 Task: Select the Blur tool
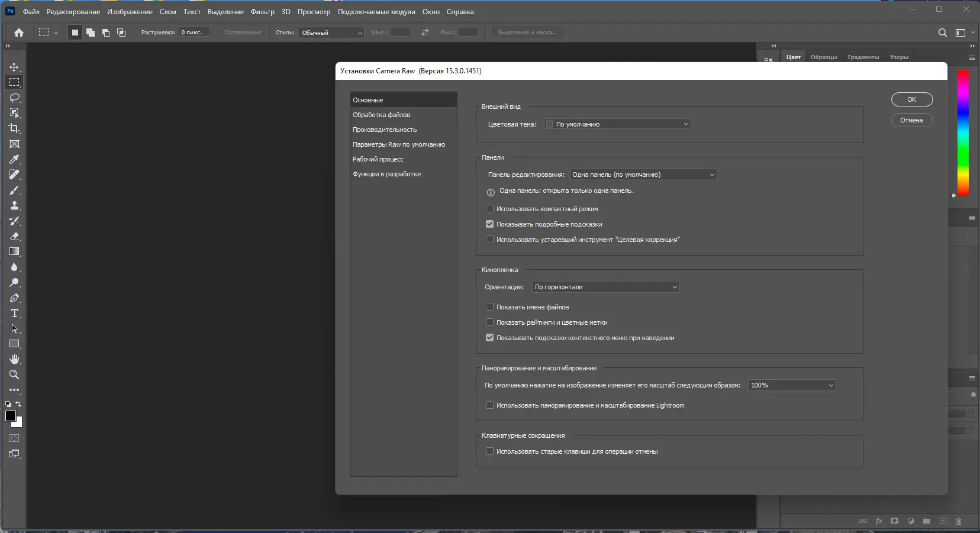click(14, 267)
